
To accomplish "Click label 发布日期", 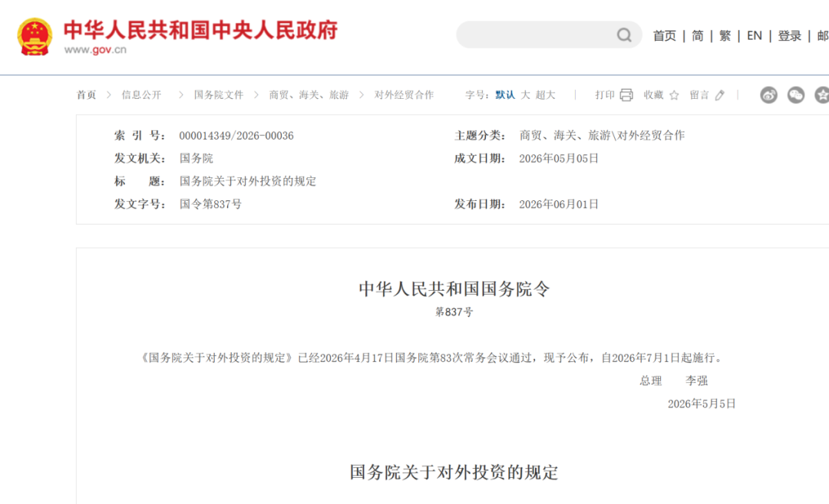I will [480, 205].
